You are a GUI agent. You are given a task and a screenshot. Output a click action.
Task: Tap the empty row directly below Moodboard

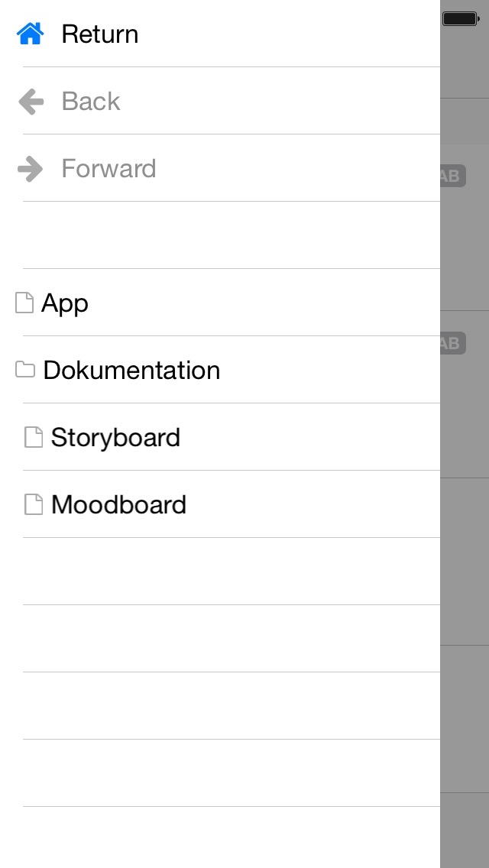tap(229, 572)
